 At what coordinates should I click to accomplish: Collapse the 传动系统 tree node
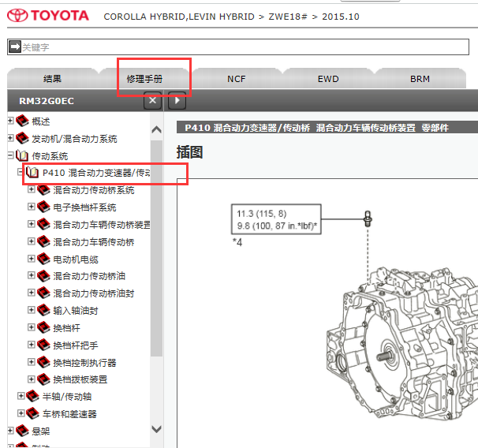tap(10, 155)
